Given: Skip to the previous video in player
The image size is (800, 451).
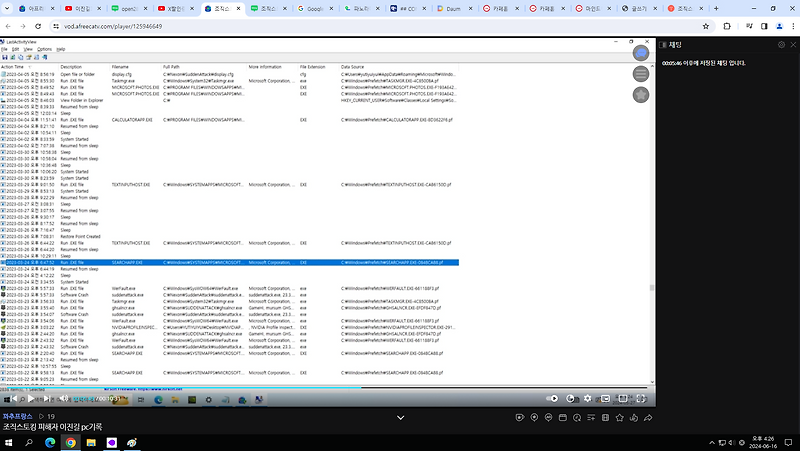Looking at the screenshot, I should (13, 398).
